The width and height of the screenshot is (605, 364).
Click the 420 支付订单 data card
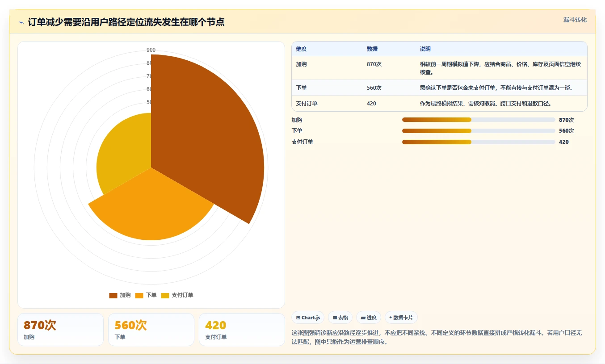242,330
